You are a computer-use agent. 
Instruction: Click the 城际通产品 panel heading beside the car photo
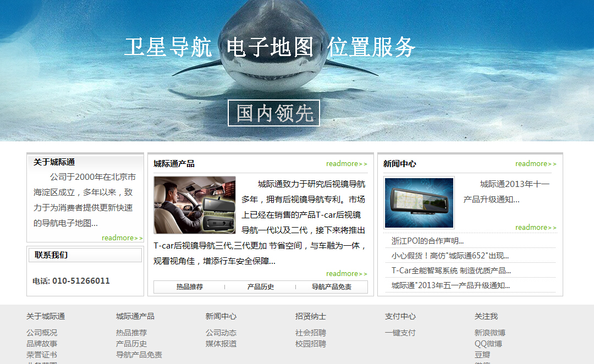click(x=174, y=164)
